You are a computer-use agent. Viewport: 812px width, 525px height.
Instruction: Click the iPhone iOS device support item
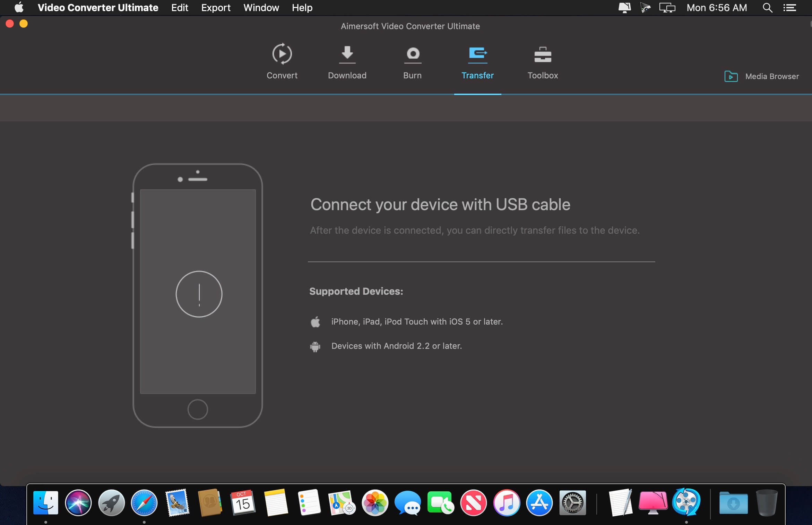click(416, 321)
